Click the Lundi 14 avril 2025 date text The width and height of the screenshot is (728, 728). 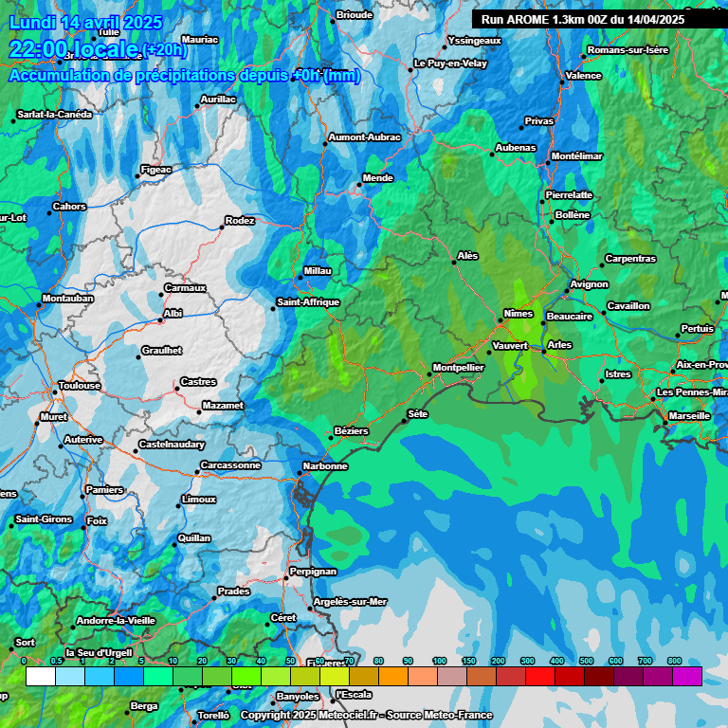85,23
